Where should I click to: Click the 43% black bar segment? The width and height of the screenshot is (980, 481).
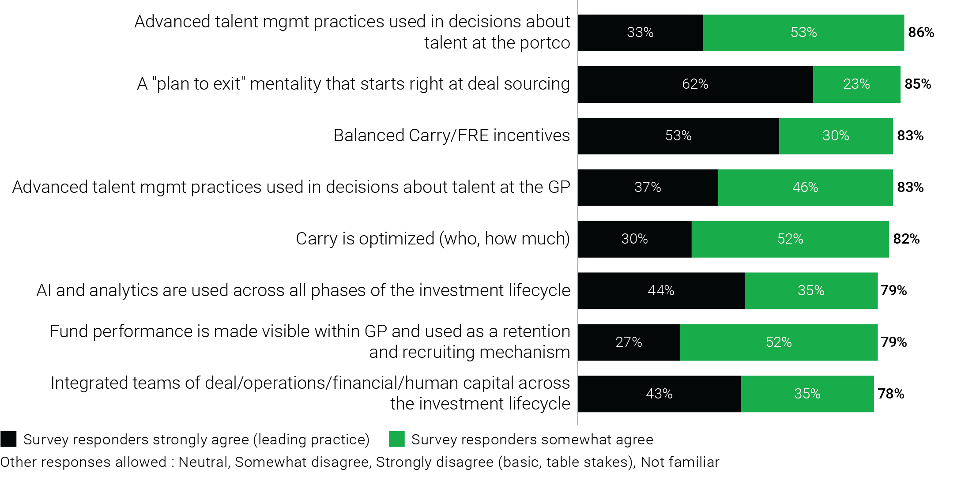tap(659, 394)
